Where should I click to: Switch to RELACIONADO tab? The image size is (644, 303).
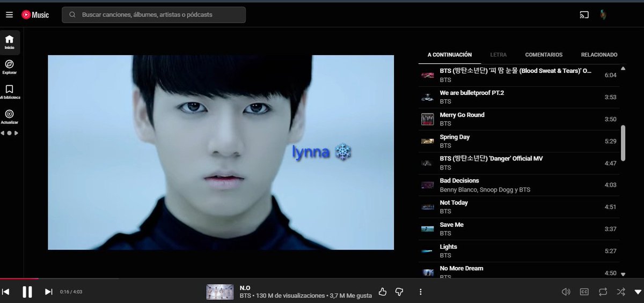[599, 55]
